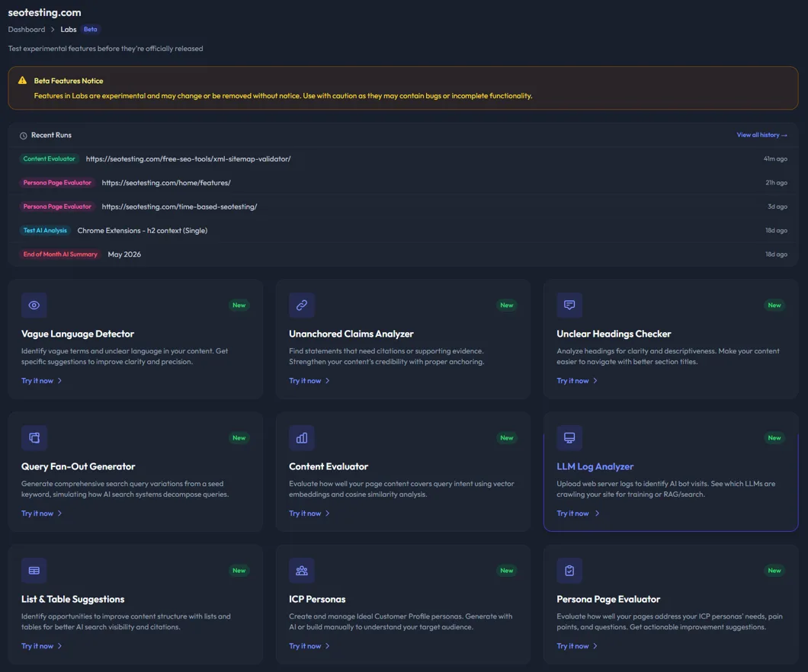808x672 pixels.
Task: Click New badge on Persona Page Evaluator card
Action: (x=774, y=571)
